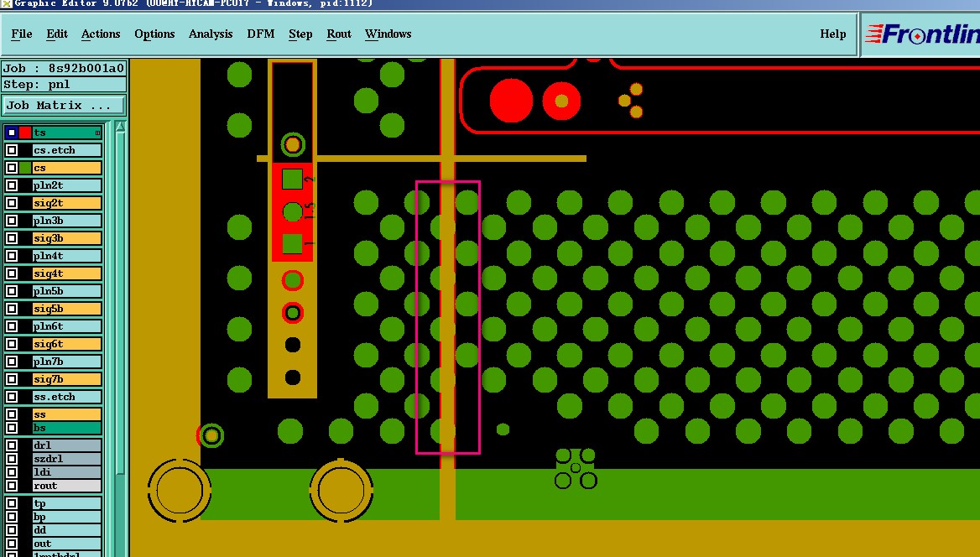Toggle display checkbox for ts layer

(x=11, y=133)
